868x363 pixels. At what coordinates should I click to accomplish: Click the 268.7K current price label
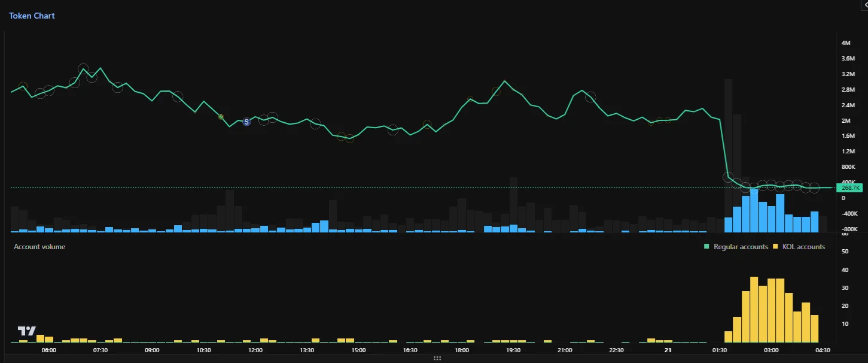[x=849, y=188]
